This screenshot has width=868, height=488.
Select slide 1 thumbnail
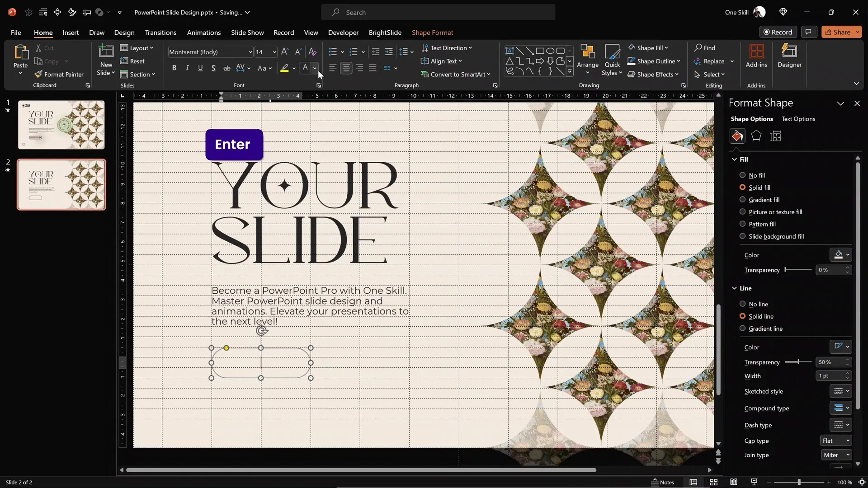coord(61,125)
